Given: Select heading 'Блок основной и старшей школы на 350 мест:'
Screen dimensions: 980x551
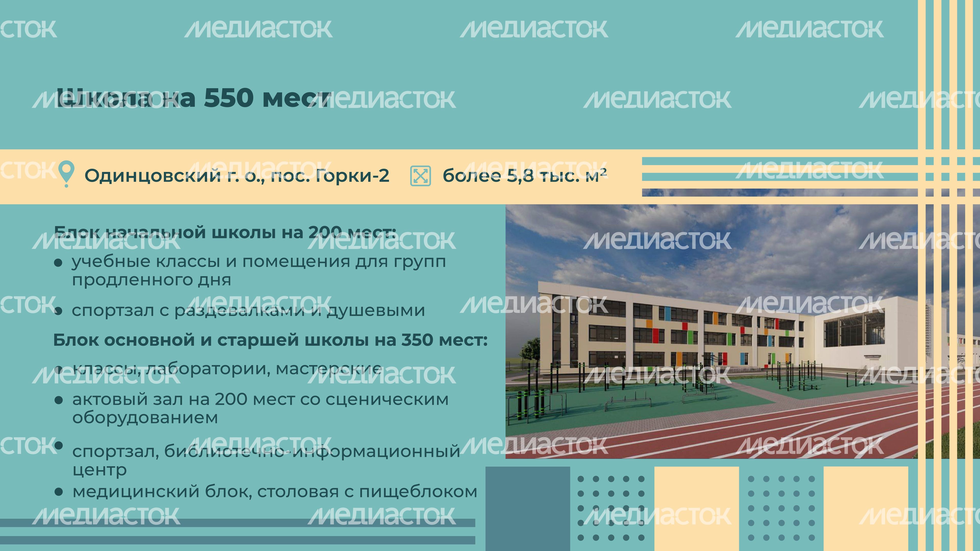Looking at the screenshot, I should (270, 340).
